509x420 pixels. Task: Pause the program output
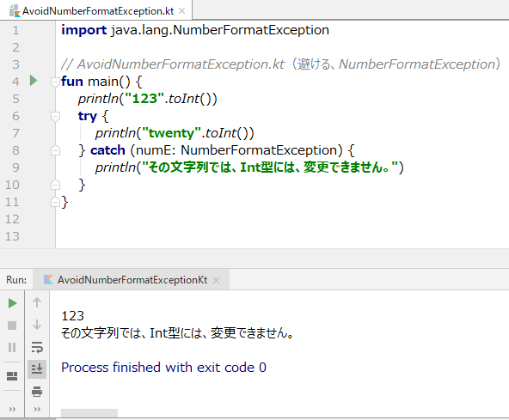12,347
